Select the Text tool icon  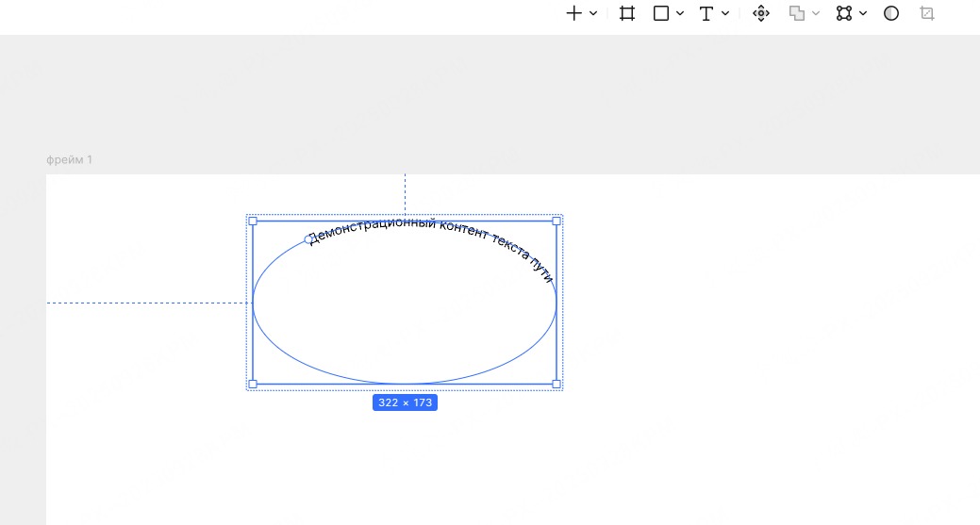(x=706, y=13)
